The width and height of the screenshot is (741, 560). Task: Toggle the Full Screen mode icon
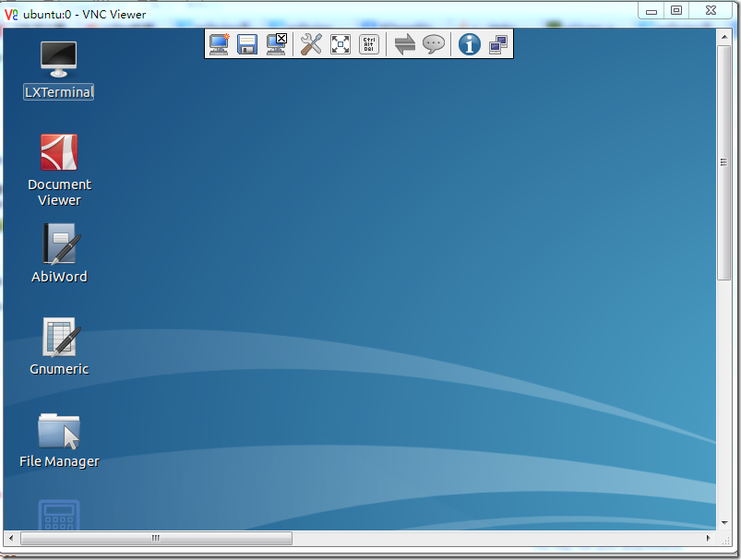(x=341, y=44)
